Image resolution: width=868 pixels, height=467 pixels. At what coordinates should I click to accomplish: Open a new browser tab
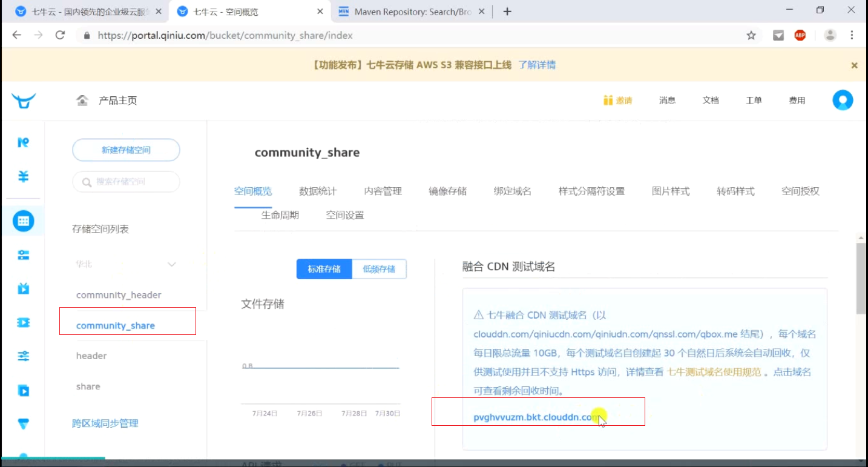tap(507, 12)
